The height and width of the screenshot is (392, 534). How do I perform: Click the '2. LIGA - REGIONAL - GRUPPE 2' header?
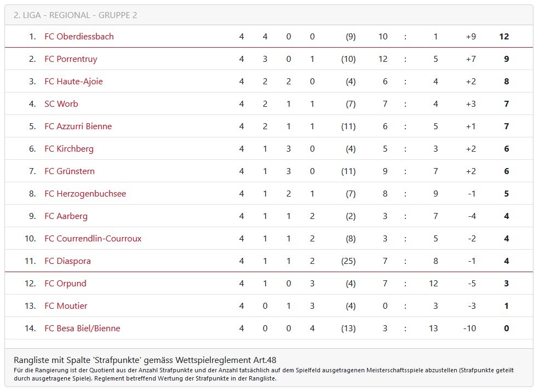(x=76, y=15)
